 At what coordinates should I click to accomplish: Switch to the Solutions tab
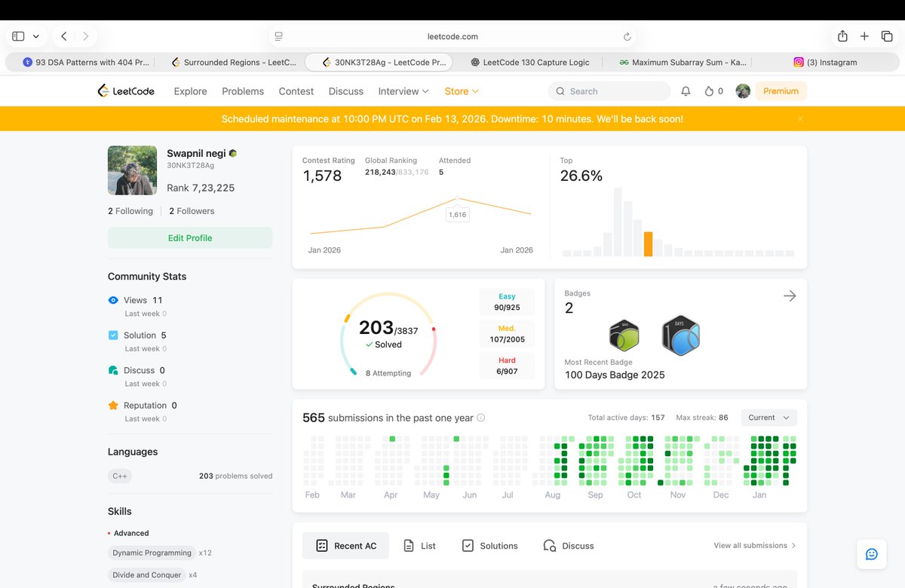[x=490, y=546]
